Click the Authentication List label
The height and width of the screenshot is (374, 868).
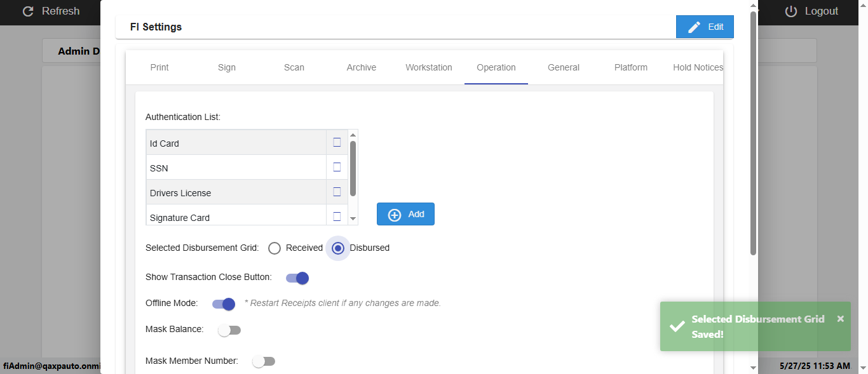[x=183, y=117]
